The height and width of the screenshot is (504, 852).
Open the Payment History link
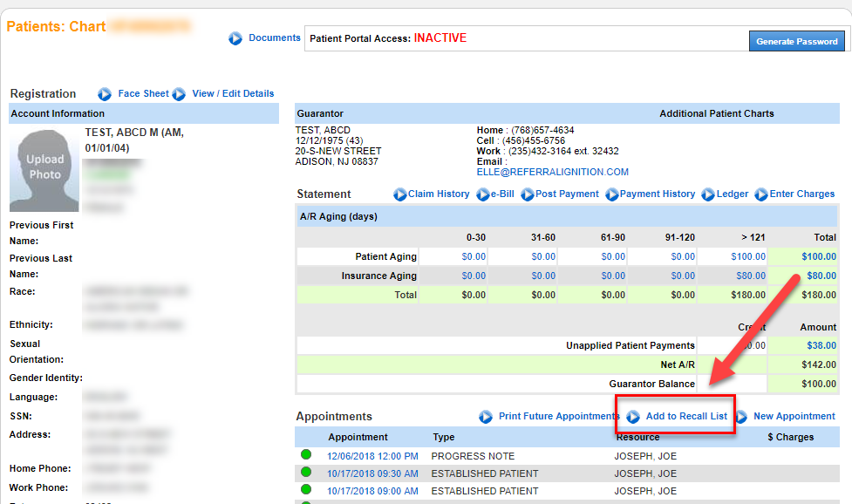[657, 194]
